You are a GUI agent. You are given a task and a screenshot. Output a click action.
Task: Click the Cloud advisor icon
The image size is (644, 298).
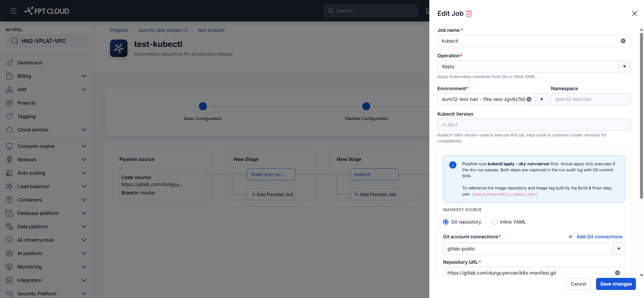pos(9,130)
